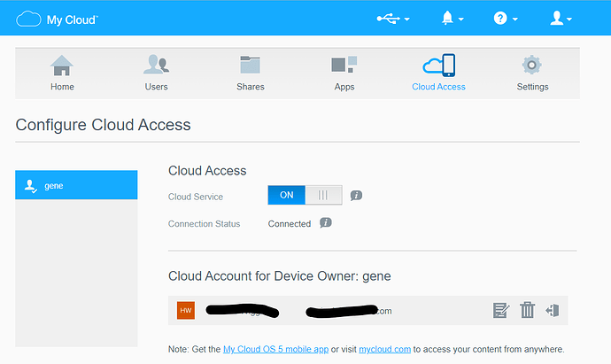Open the Settings tab
This screenshot has width=611, height=364.
[x=532, y=74]
